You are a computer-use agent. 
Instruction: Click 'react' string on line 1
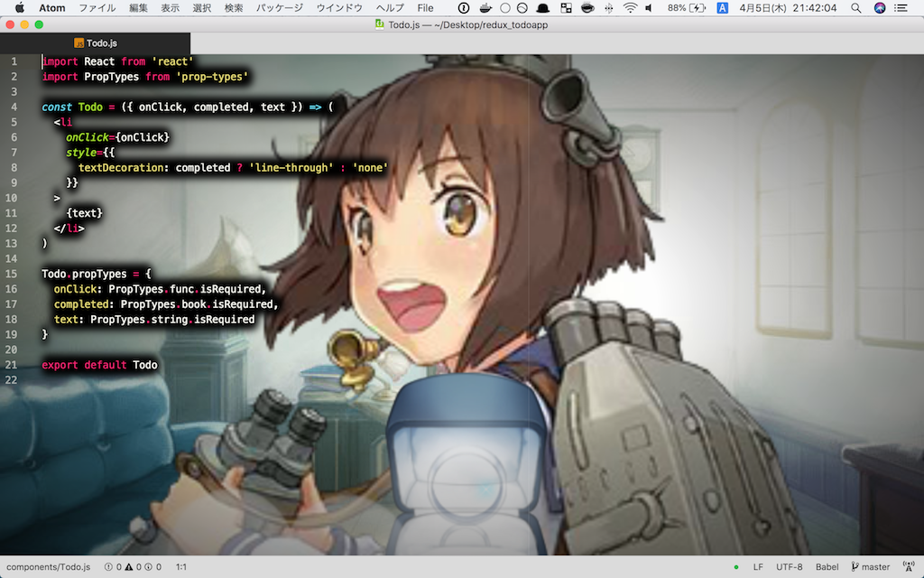coord(172,61)
